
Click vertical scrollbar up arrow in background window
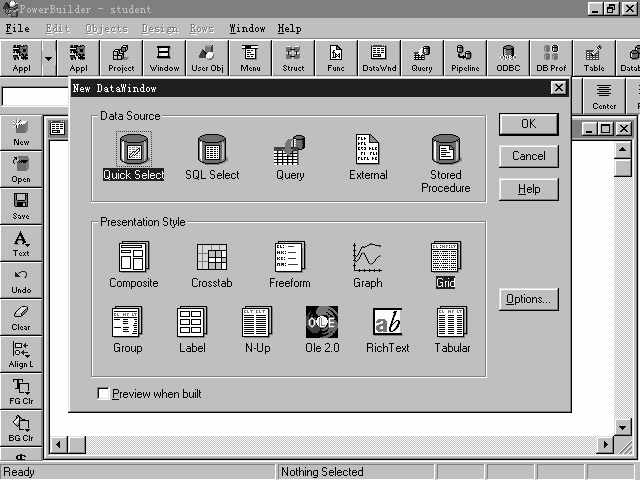tap(622, 149)
